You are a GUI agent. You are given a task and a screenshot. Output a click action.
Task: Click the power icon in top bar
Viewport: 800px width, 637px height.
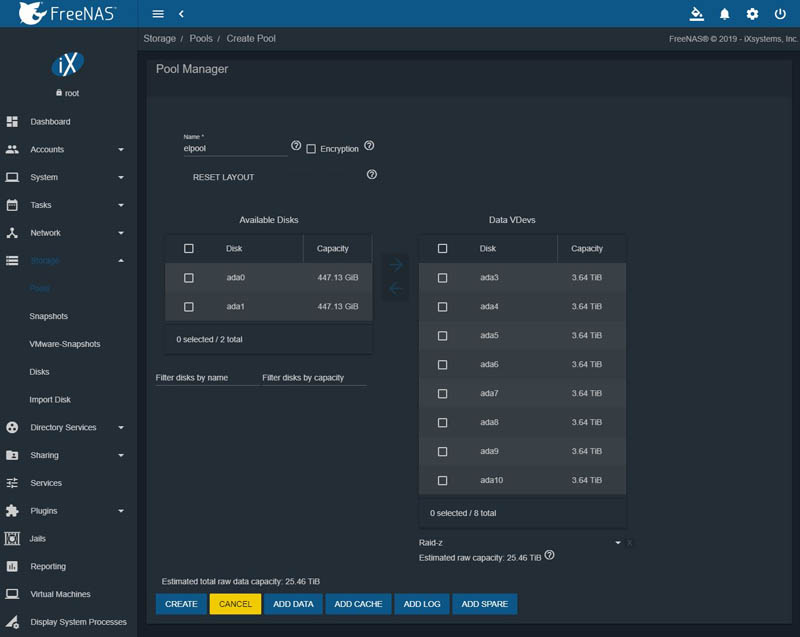tap(780, 14)
